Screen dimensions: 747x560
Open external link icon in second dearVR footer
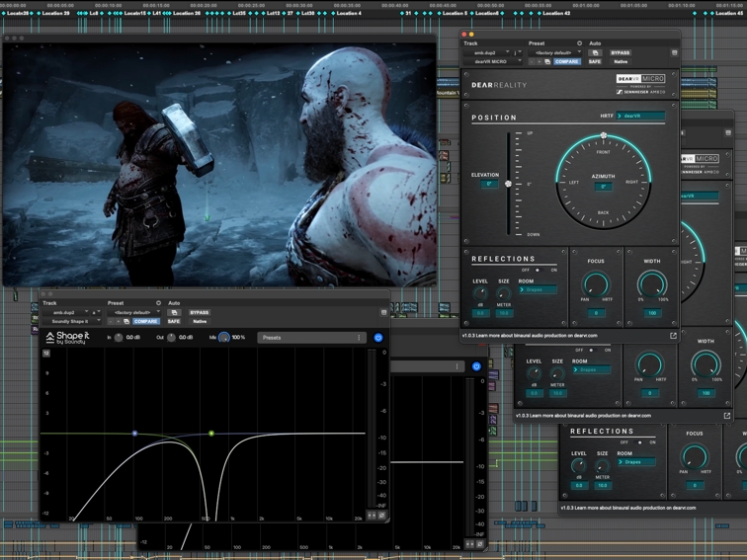pos(727,416)
